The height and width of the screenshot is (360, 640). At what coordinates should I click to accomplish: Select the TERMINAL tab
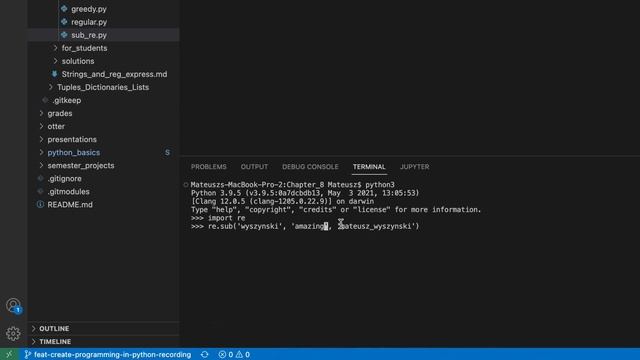pyautogui.click(x=369, y=167)
